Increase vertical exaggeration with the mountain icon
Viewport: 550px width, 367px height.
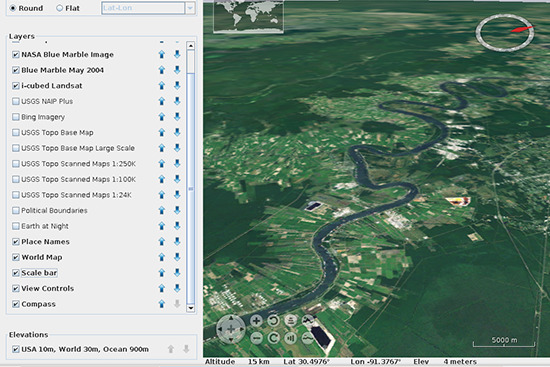pyautogui.click(x=308, y=320)
